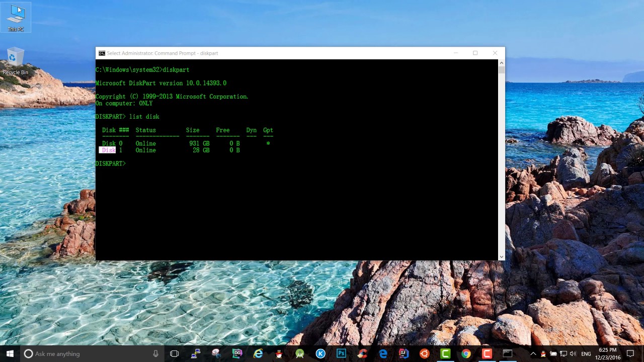The image size is (644, 362).
Task: Open the DataGrip icon in taskbar
Action: point(237,353)
